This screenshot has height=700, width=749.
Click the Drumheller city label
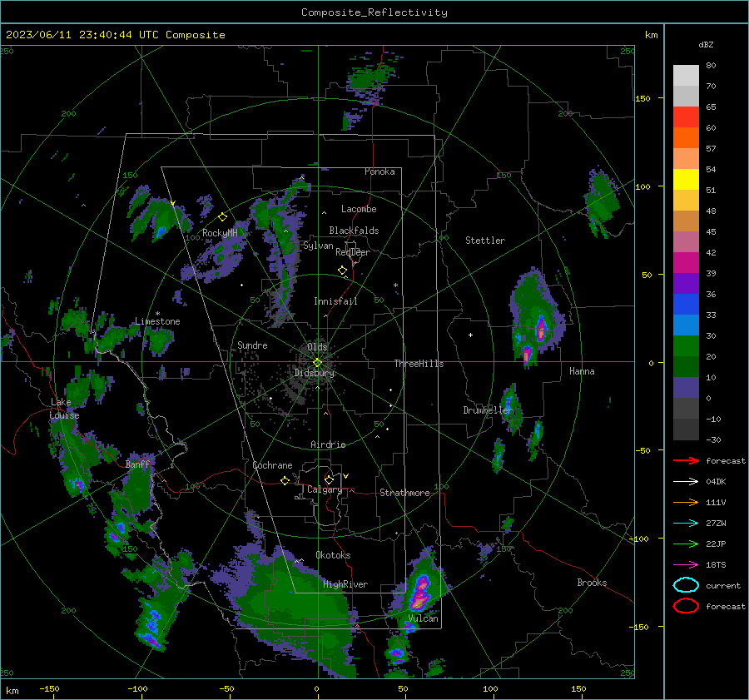coord(488,410)
